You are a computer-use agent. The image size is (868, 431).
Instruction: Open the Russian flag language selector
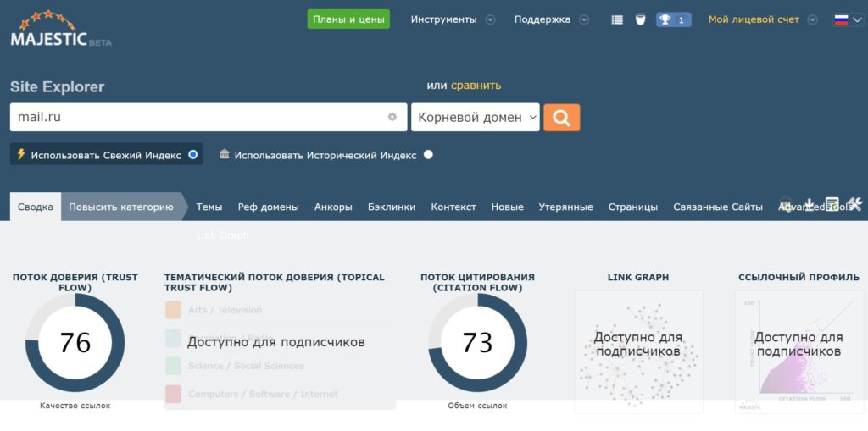[846, 19]
